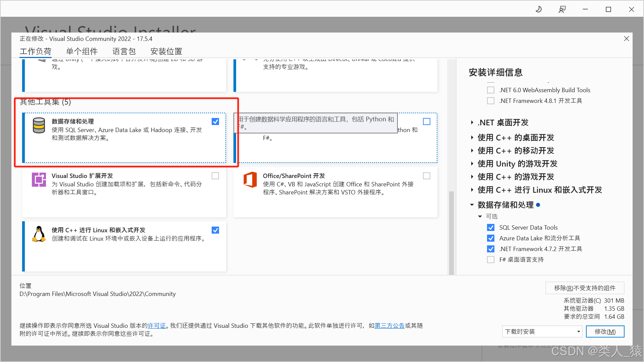Uncheck SQL Server Data Tools
Image resolution: width=644 pixels, height=362 pixels.
(x=491, y=228)
